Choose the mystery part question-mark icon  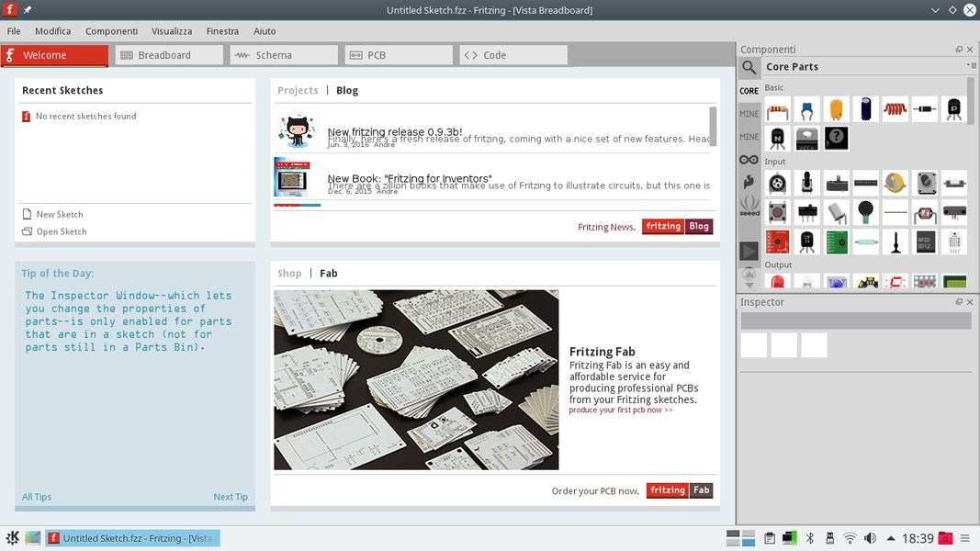tap(836, 139)
